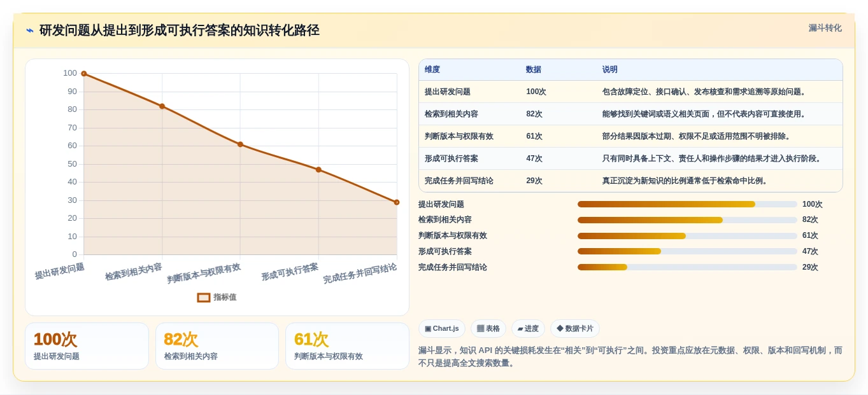Click the 形成可执行答案 table cell

(x=452, y=158)
